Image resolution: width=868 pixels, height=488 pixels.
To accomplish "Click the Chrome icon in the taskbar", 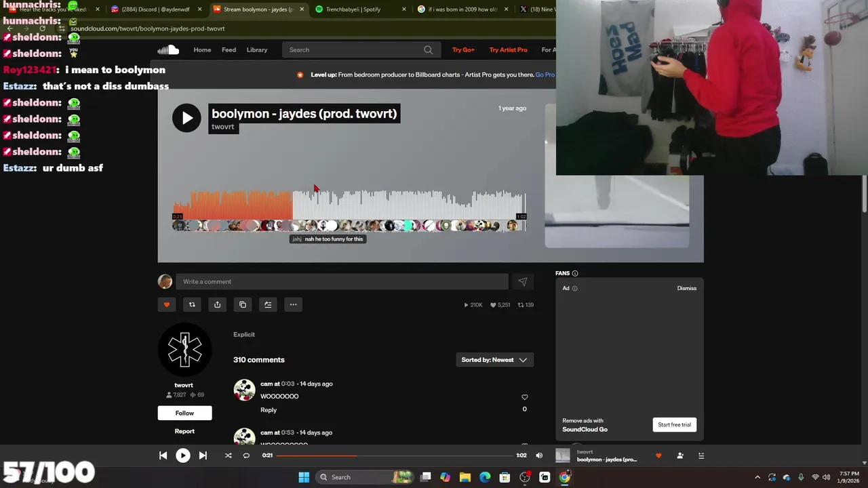I will pyautogui.click(x=564, y=477).
